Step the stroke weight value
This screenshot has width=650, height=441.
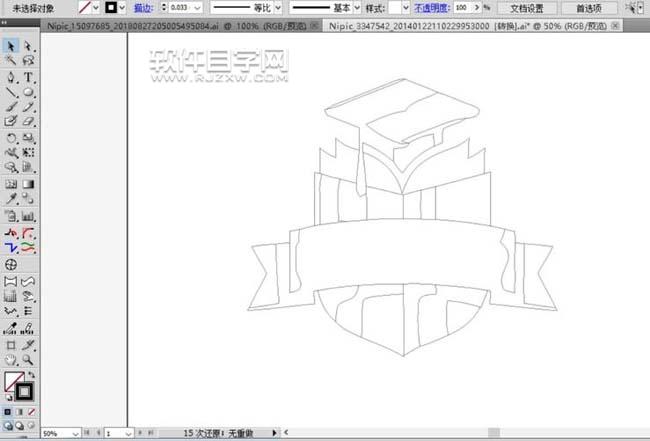(x=164, y=7)
